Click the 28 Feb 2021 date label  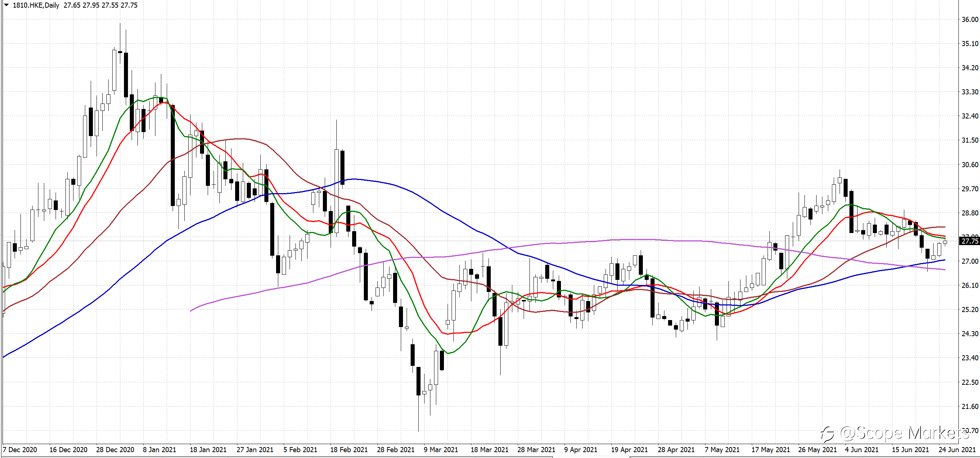point(396,450)
